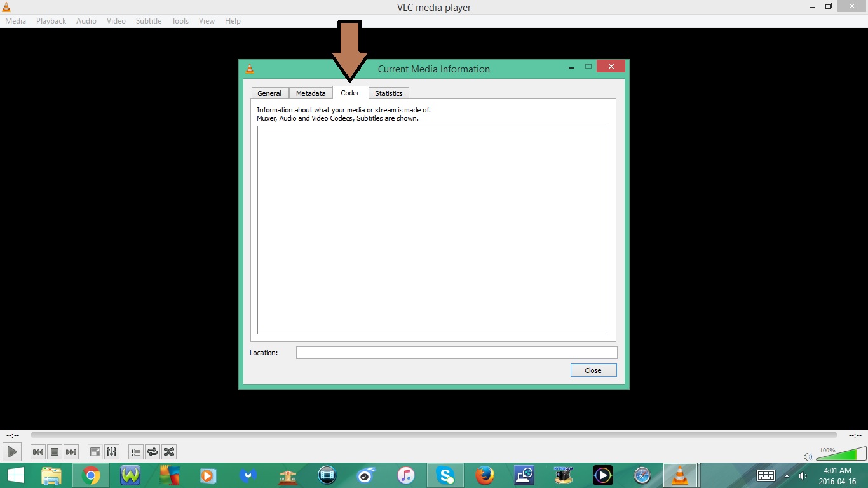Show hidden tray icons arrow
868x488 pixels.
tap(787, 476)
